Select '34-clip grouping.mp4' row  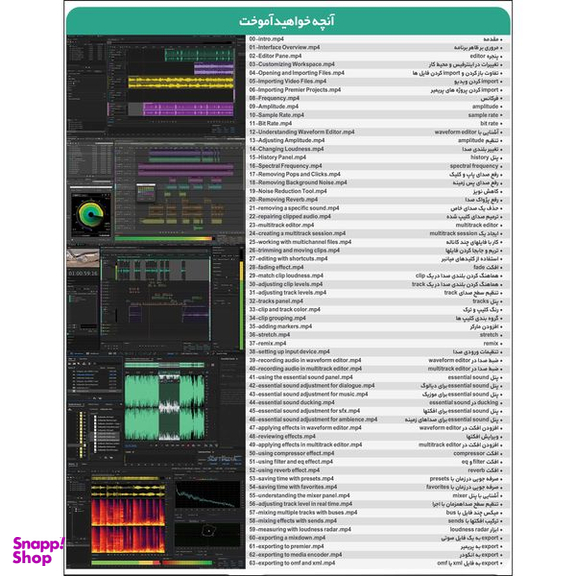tap(378, 318)
